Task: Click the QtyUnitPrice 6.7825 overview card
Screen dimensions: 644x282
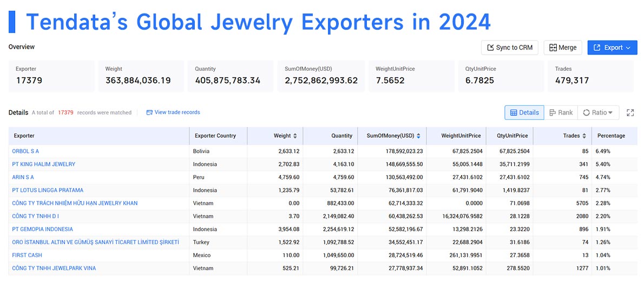Action: [x=501, y=76]
